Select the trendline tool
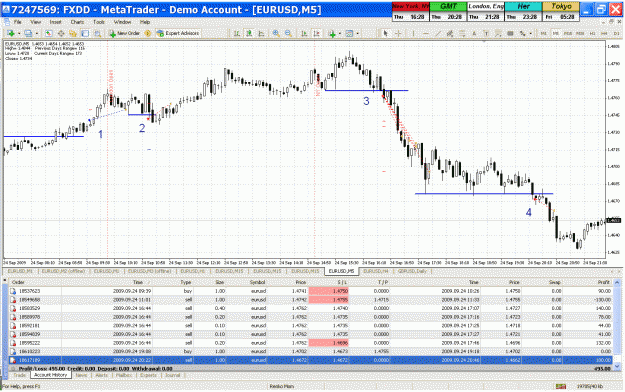 pos(438,33)
